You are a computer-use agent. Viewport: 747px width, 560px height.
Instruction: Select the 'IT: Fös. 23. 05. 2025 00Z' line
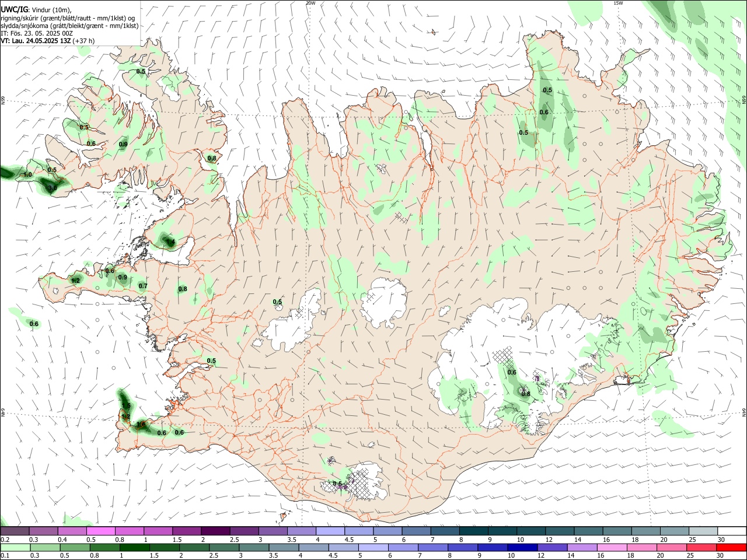tap(37, 33)
